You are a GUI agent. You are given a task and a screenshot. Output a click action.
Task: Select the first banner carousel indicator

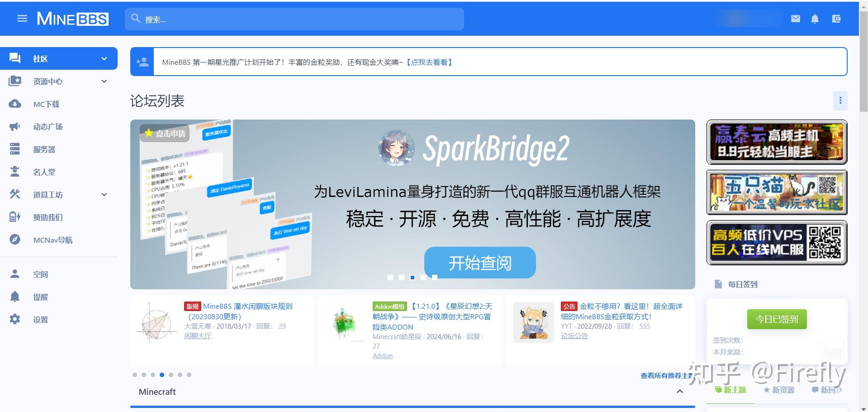(390, 278)
